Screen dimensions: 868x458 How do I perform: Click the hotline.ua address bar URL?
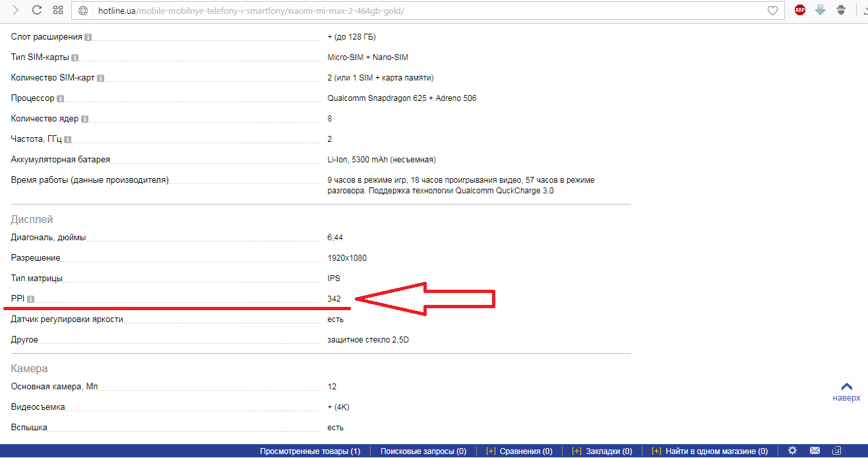(251, 11)
